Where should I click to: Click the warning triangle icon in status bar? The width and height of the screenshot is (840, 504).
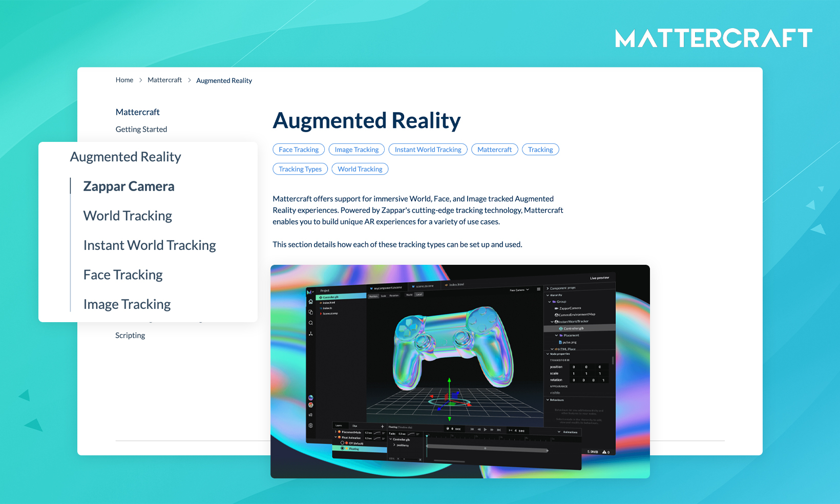(x=604, y=452)
